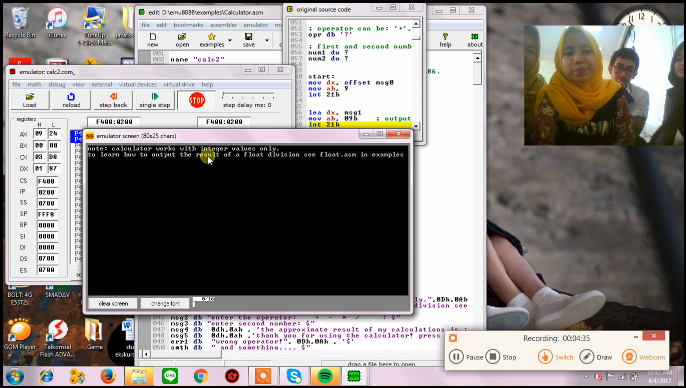686x388 pixels.
Task: Click the CS register field
Action: 46,181
